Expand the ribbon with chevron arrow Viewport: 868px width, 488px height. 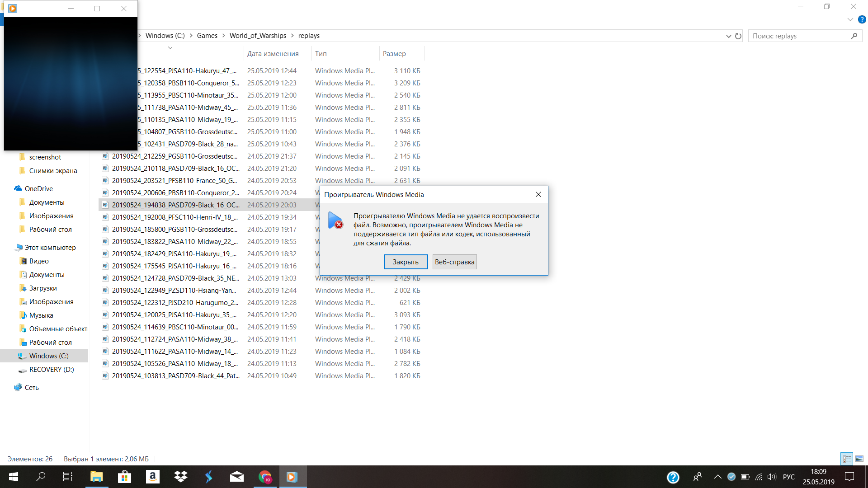[x=850, y=19]
